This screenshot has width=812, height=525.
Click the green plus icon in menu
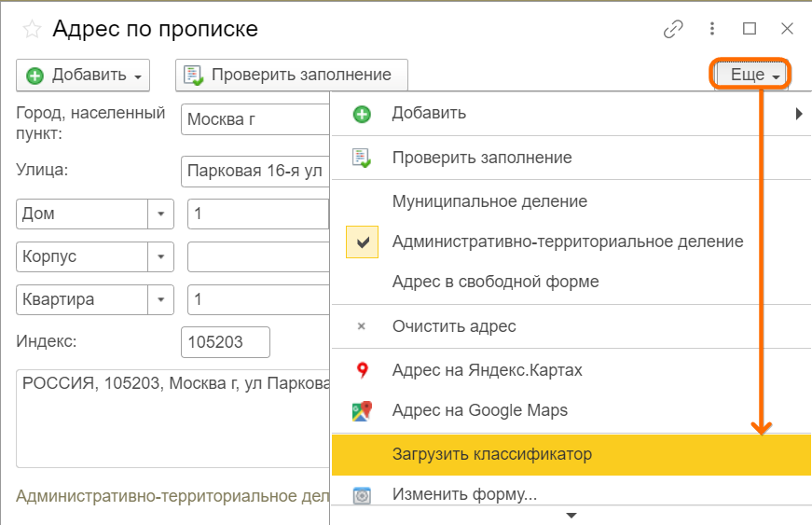point(362,114)
